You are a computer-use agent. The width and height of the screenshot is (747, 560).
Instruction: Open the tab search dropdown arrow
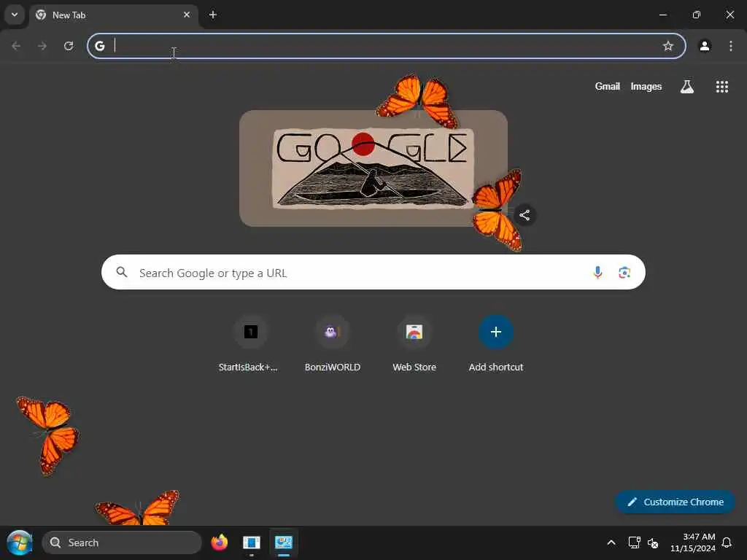tap(15, 15)
